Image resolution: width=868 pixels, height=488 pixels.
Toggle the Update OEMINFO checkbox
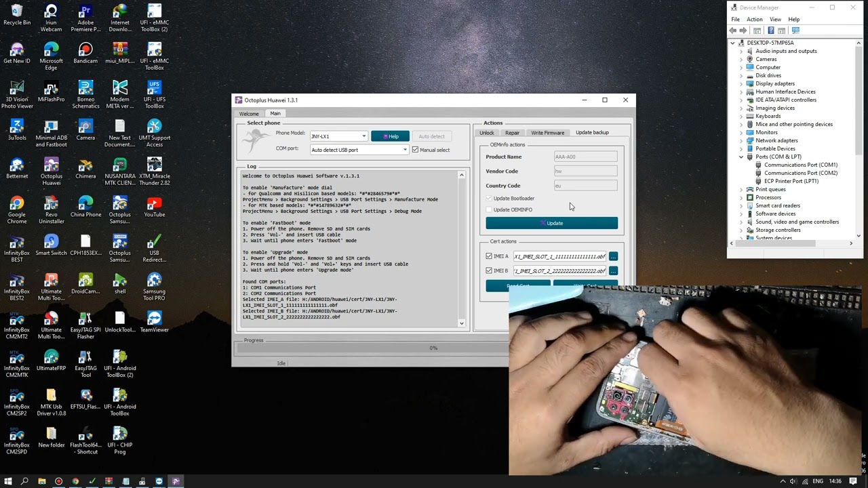point(489,209)
